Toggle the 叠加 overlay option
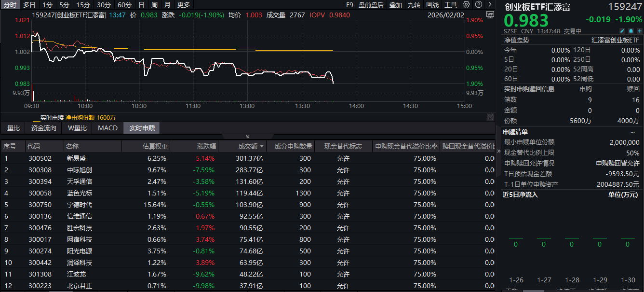Viewport: 644px width, 292px height. point(396,5)
